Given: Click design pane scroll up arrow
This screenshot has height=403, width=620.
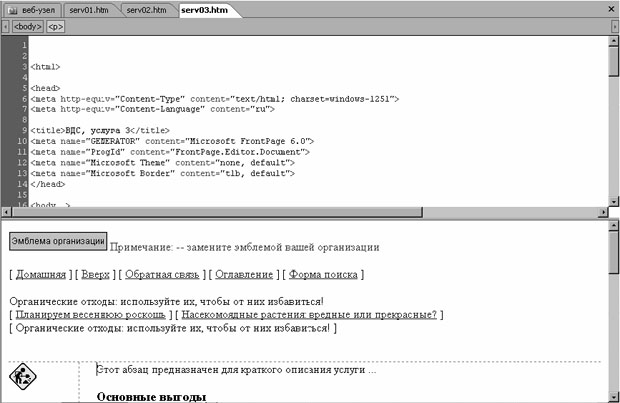Looking at the screenshot, I should [x=614, y=226].
